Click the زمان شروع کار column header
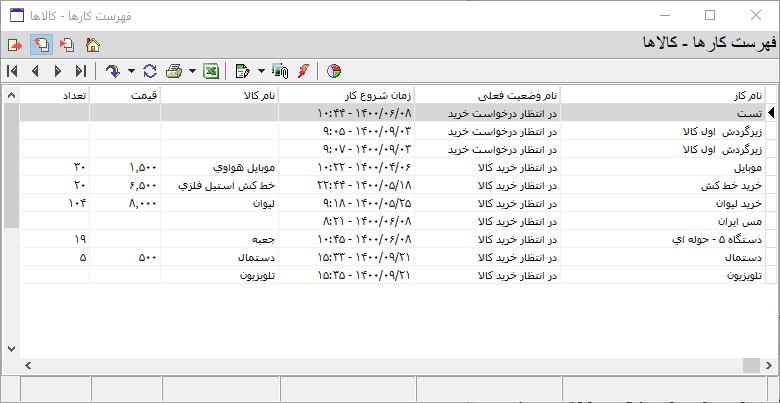Viewport: 780px width, 403px height. 345,95
